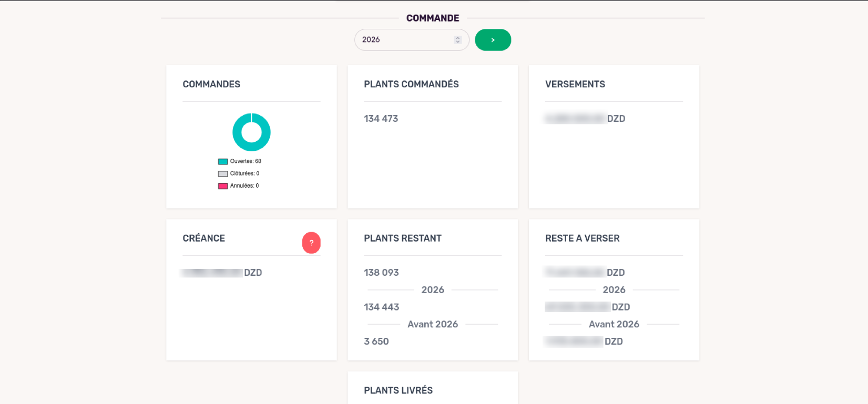Click the pink Annulées legend marker
The height and width of the screenshot is (404, 868).
[221, 185]
